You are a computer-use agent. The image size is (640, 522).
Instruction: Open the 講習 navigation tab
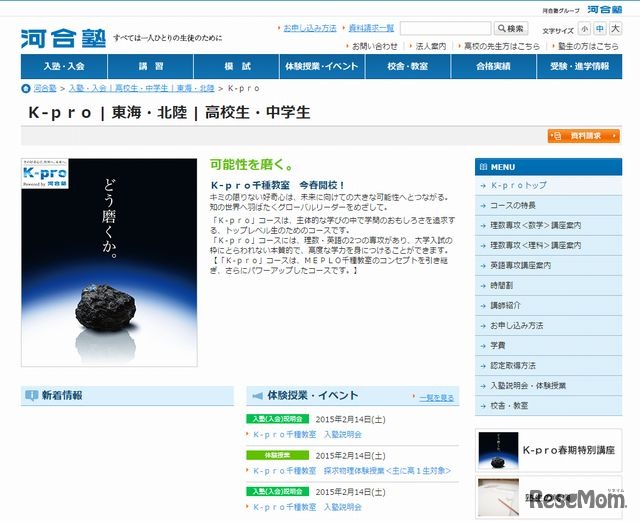click(x=151, y=67)
